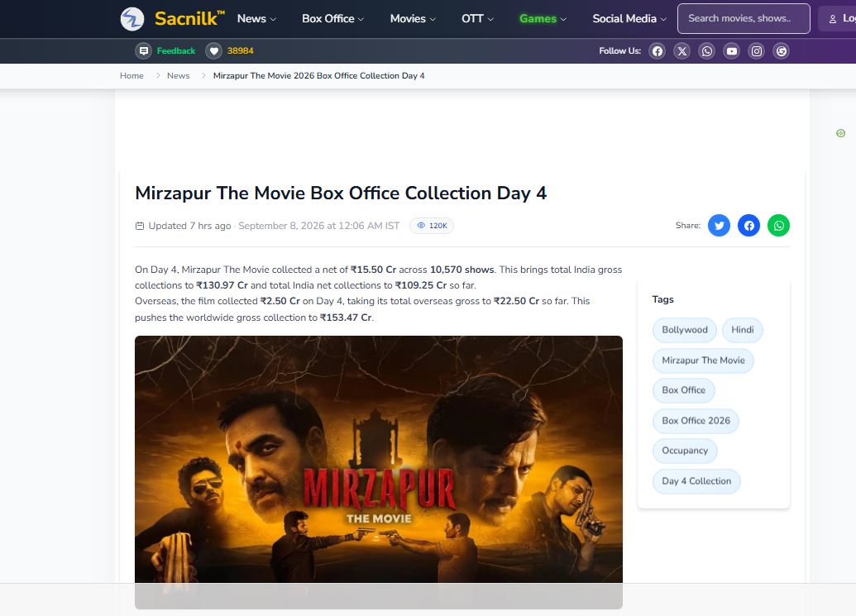Viewport: 856px width, 616px height.
Task: Open Sacnilk's X follow icon
Action: (x=681, y=51)
